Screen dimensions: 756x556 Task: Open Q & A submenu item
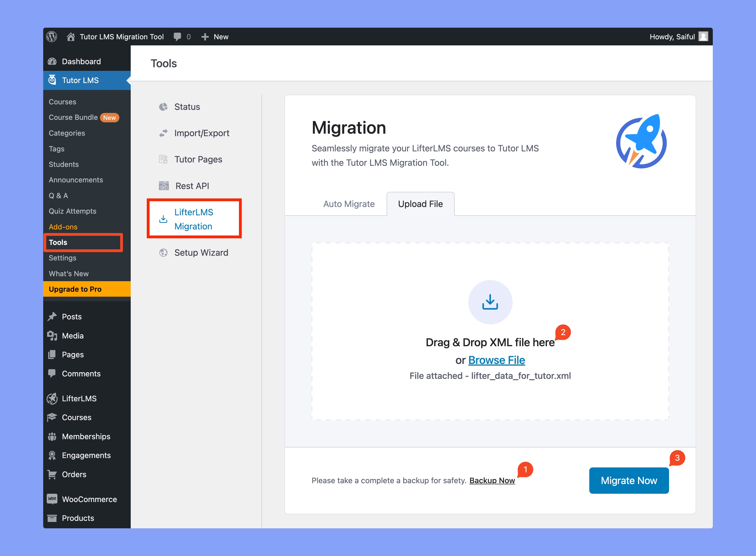coord(58,196)
